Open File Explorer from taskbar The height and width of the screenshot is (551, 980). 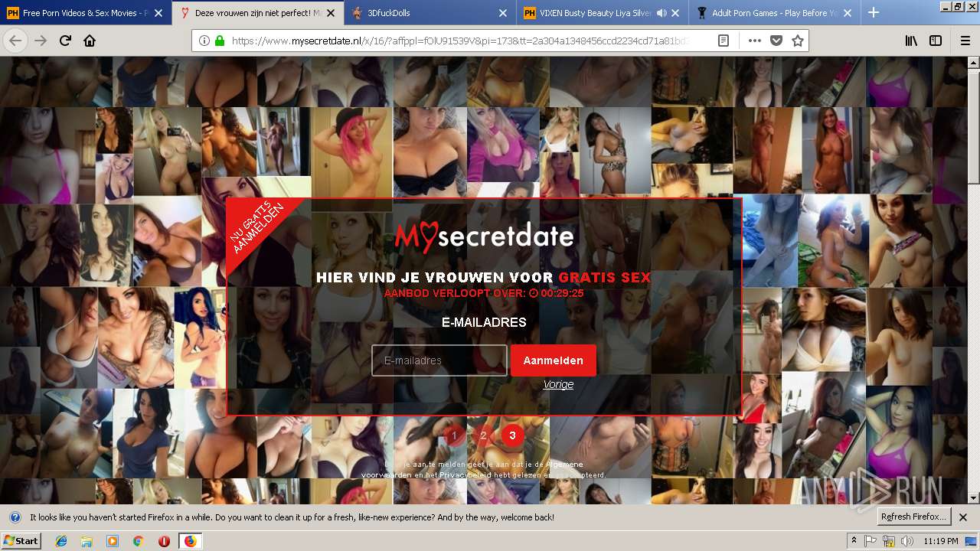[87, 541]
